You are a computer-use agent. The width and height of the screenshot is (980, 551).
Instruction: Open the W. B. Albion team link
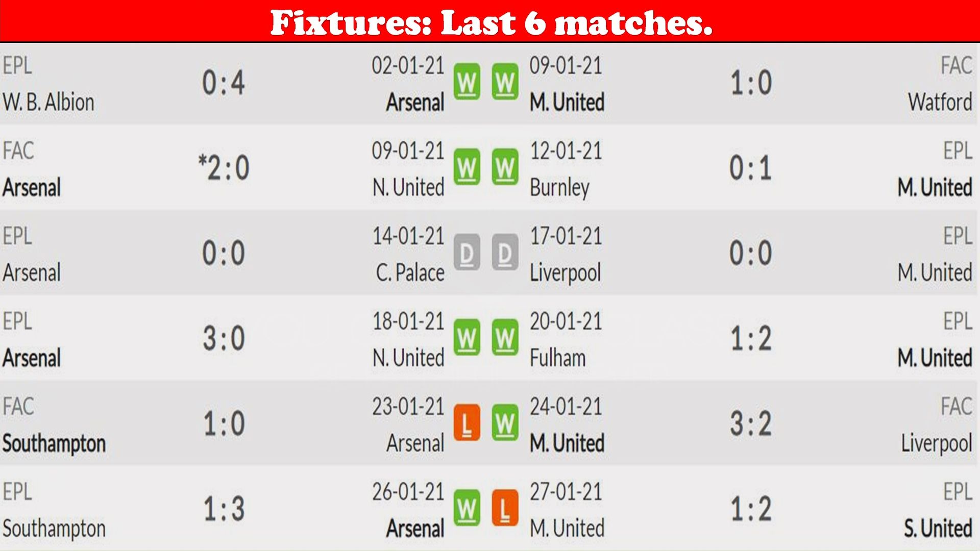pos(48,102)
